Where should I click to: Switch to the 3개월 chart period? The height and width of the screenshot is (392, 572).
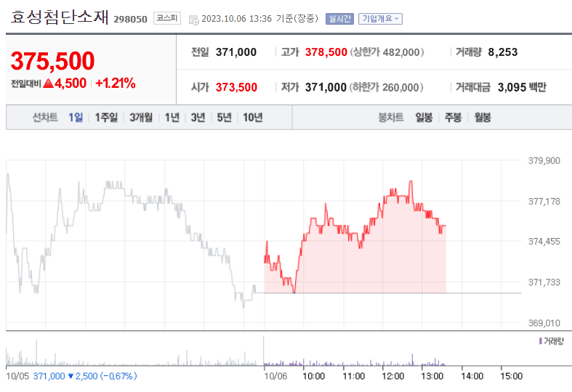tap(141, 118)
